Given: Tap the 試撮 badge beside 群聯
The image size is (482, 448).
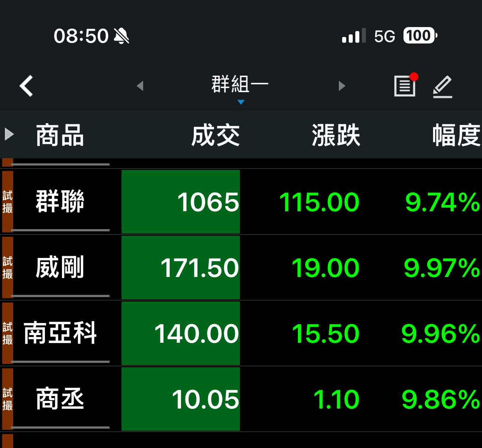Looking at the screenshot, I should coord(8,202).
